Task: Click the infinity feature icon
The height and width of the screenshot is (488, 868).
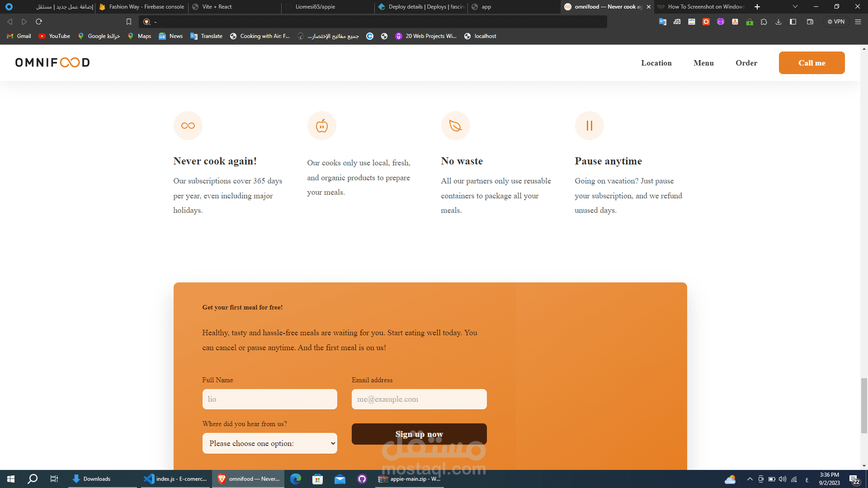Action: coord(188,126)
